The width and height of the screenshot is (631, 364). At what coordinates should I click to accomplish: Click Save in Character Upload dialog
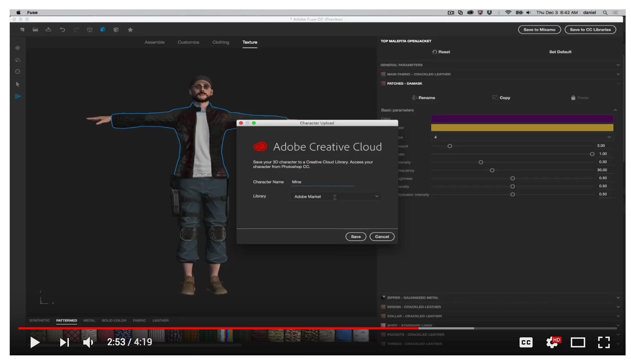356,237
